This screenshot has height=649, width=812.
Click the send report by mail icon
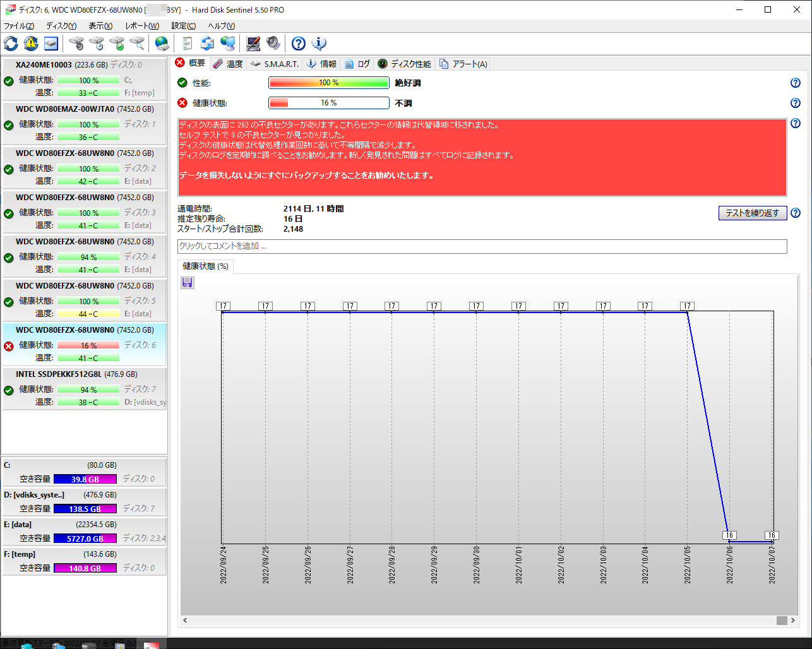tap(208, 43)
